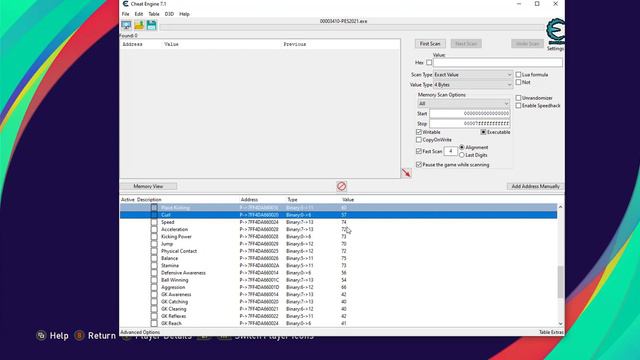Toggle the Executable checkbox
This screenshot has height=360, width=640.
click(483, 132)
